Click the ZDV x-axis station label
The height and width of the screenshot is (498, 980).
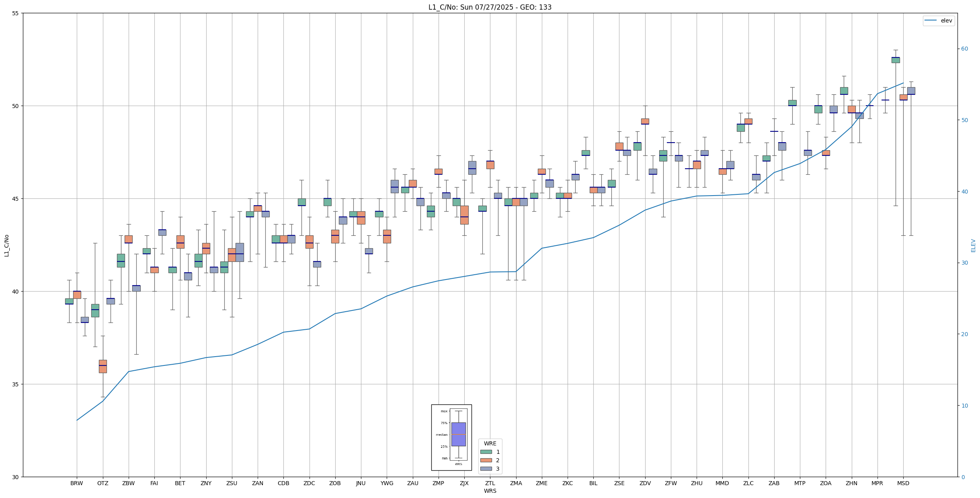(x=645, y=483)
